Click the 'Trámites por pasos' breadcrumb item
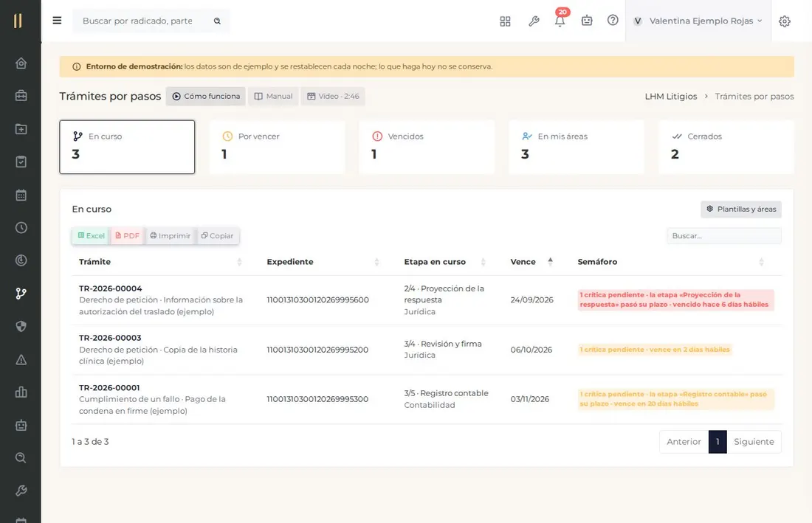Image resolution: width=812 pixels, height=523 pixels. (754, 96)
